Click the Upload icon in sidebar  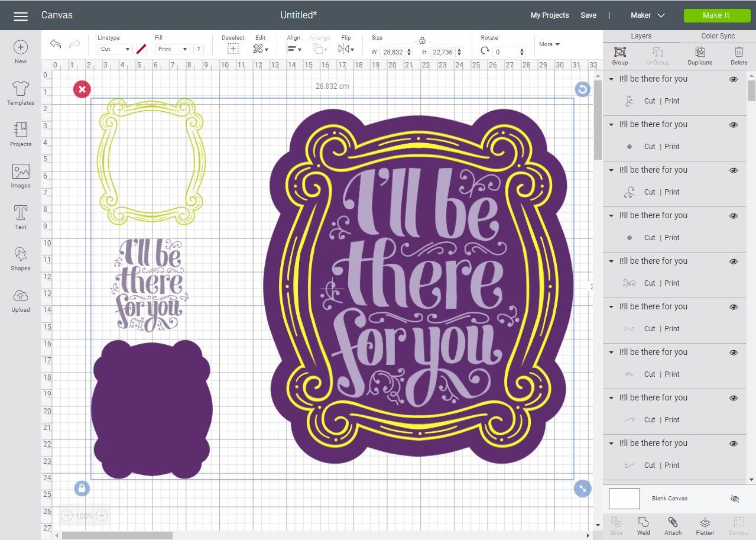click(x=20, y=299)
